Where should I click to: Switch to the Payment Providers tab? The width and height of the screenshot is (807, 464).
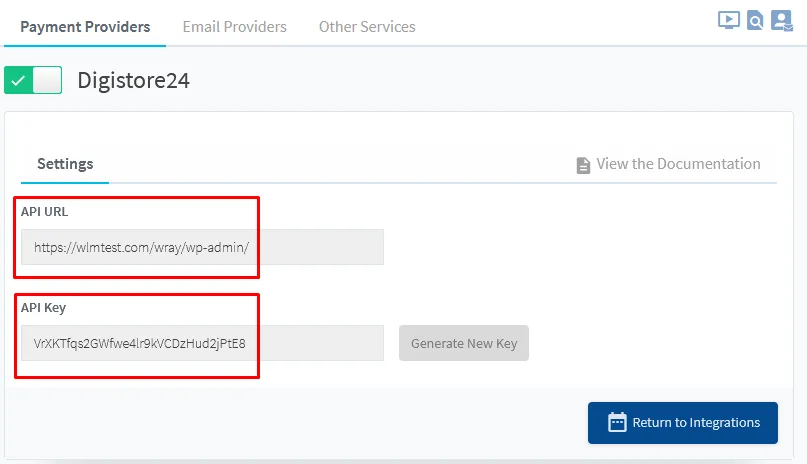pyautogui.click(x=85, y=27)
